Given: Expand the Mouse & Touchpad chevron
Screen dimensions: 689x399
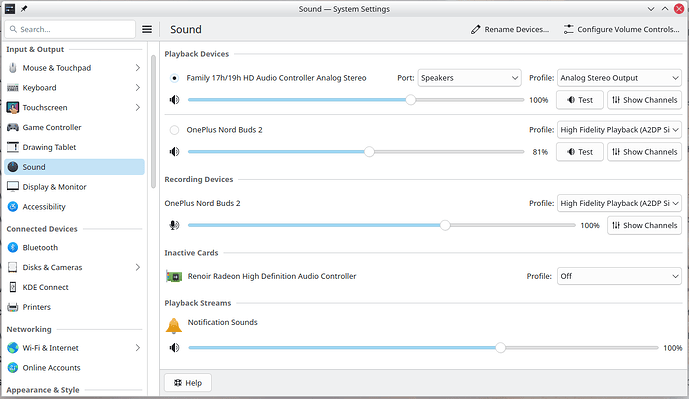Looking at the screenshot, I should click(x=138, y=68).
